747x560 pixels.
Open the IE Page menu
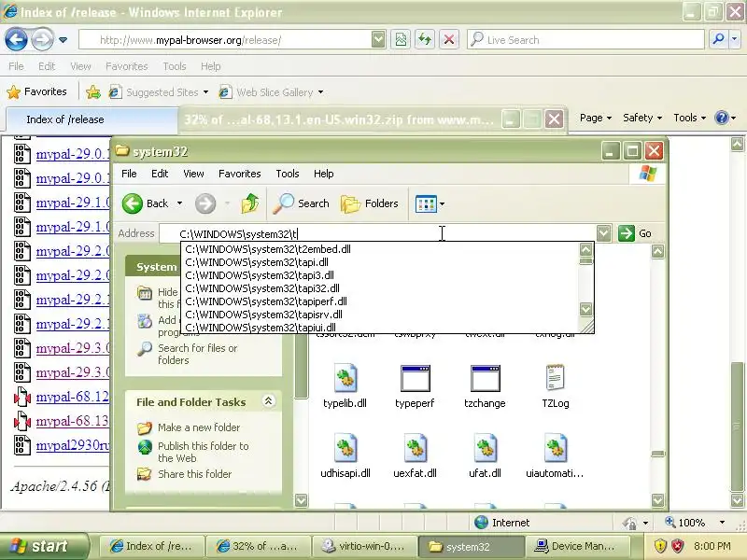pos(596,118)
